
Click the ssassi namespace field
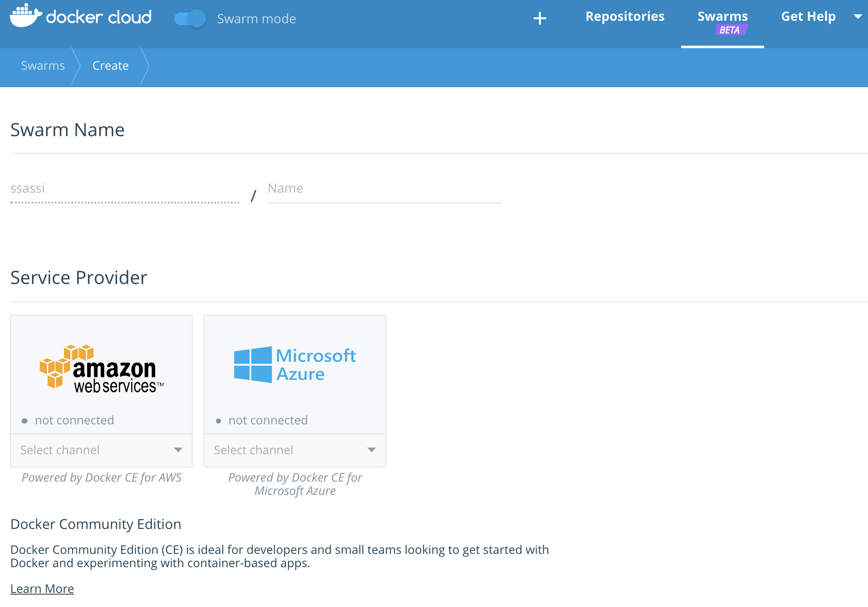(125, 189)
